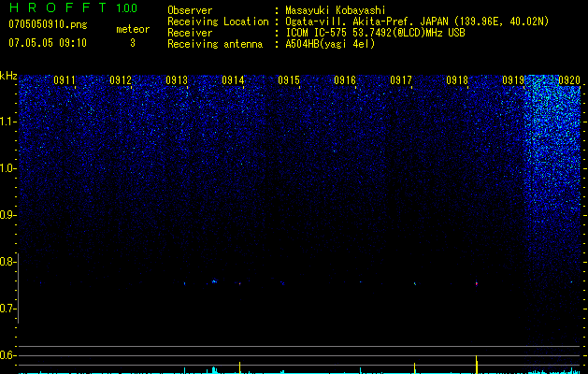Click the red meteor echo dot after 0918

476,284
